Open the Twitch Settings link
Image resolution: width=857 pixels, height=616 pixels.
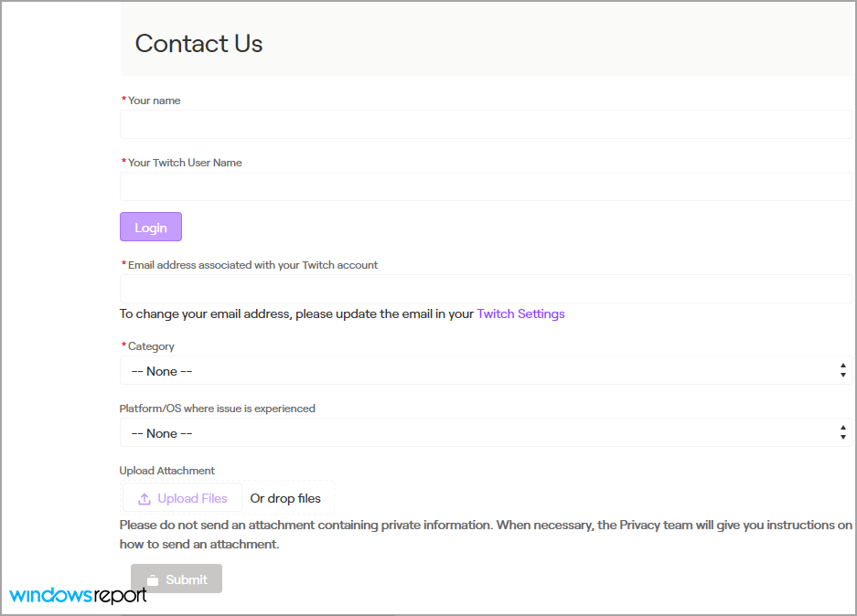point(520,314)
